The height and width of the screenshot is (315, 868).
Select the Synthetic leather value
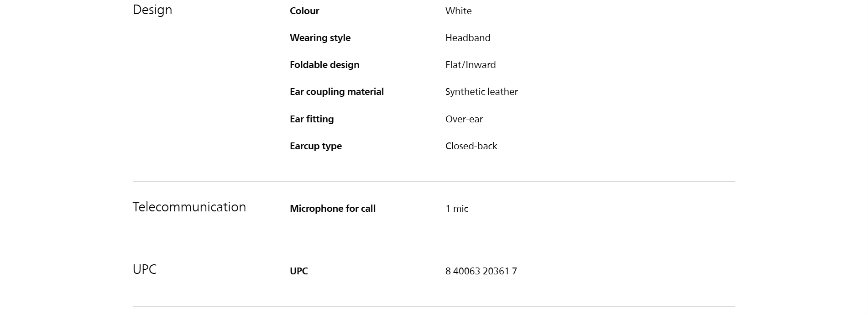[x=481, y=92]
